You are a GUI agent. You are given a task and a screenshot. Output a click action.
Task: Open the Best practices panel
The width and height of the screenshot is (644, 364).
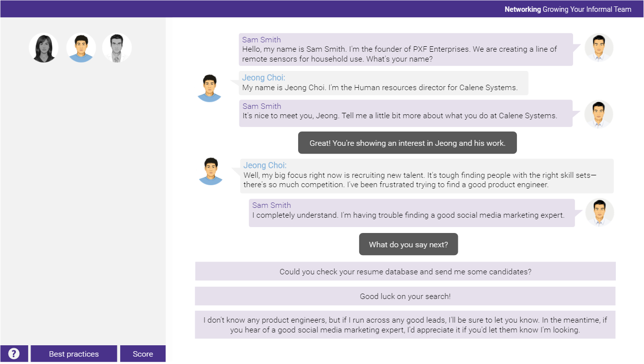point(74,354)
